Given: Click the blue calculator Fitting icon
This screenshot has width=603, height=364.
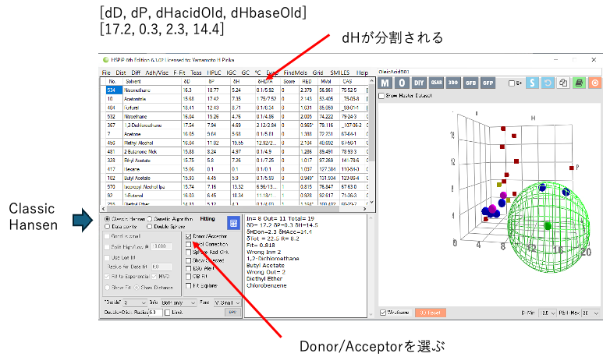Looking at the screenshot, I should click(233, 223).
